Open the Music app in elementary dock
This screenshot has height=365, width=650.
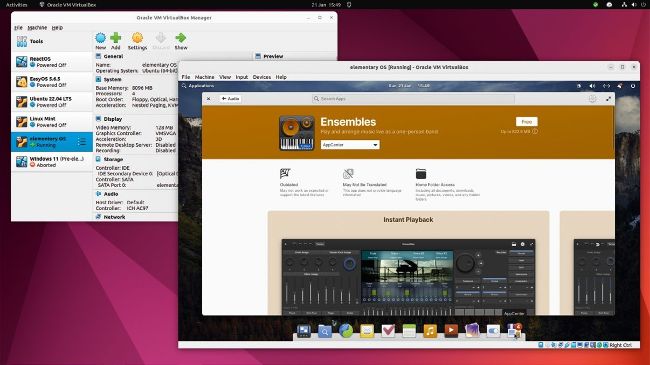(430, 331)
